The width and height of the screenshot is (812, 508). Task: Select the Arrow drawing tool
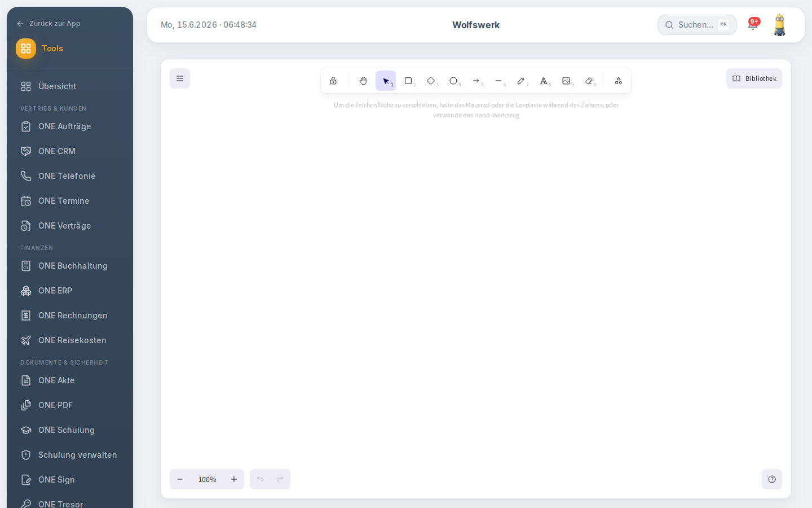coord(476,81)
